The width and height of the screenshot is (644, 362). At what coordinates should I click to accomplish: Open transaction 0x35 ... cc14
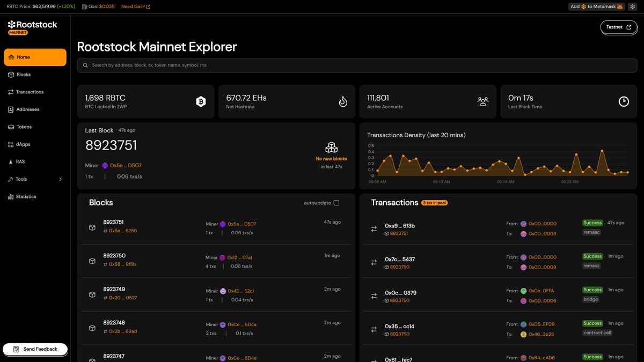pos(399,326)
